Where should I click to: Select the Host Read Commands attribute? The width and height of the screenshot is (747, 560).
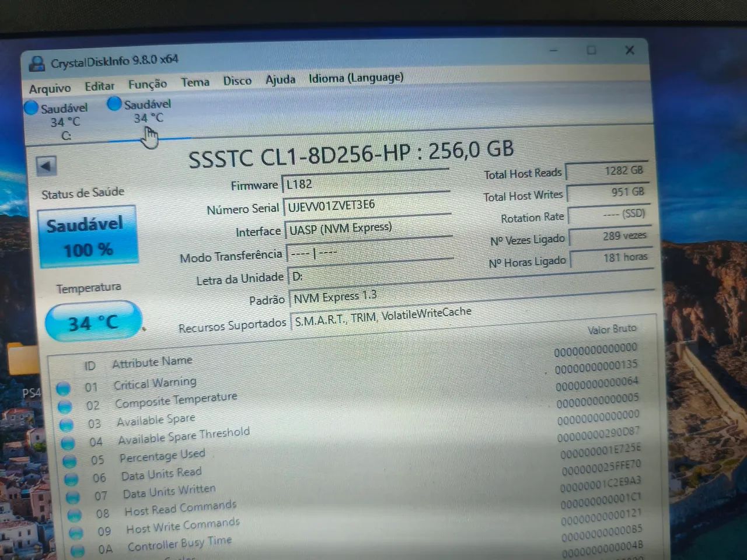181,508
